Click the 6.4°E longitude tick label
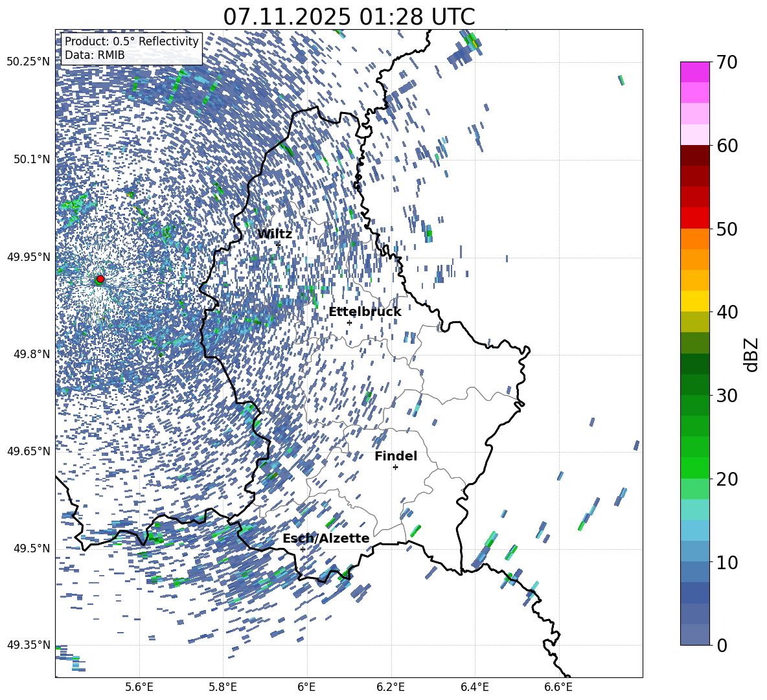767x700 pixels. click(x=474, y=687)
